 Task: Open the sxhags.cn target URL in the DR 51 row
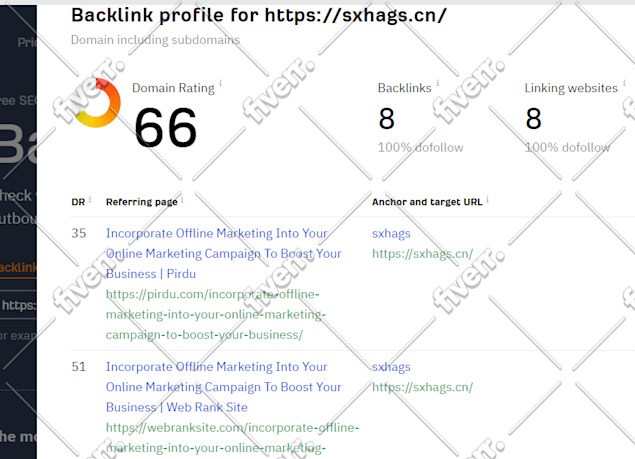coord(422,387)
